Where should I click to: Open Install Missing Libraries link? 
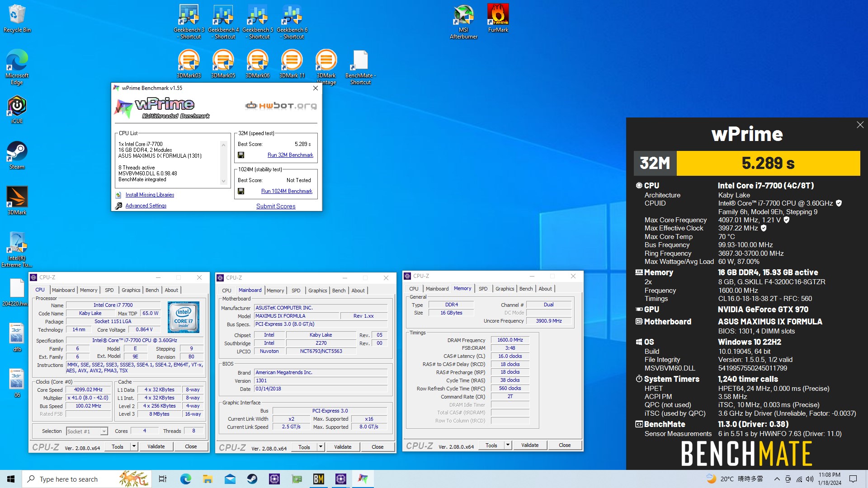pos(150,195)
